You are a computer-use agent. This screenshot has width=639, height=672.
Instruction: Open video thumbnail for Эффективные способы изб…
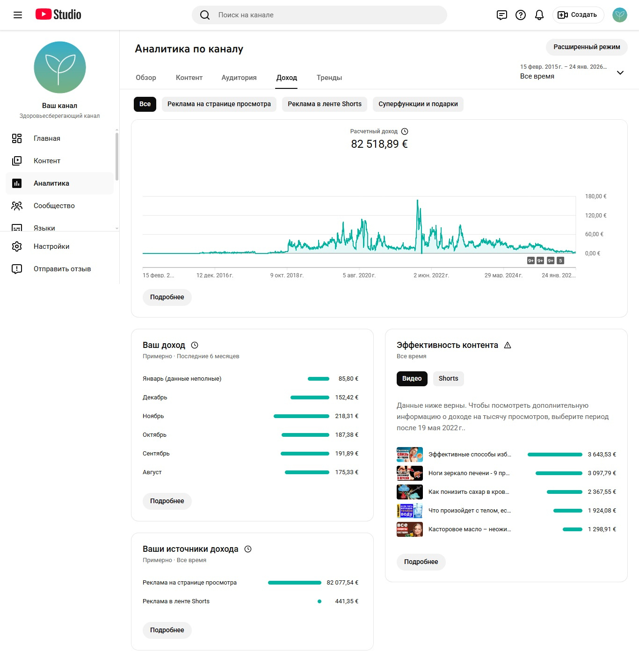(x=410, y=455)
